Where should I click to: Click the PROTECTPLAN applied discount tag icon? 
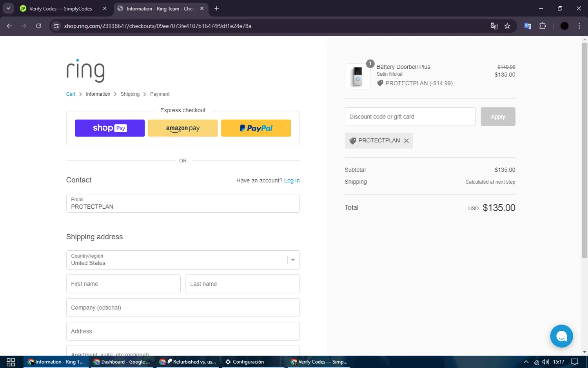352,140
